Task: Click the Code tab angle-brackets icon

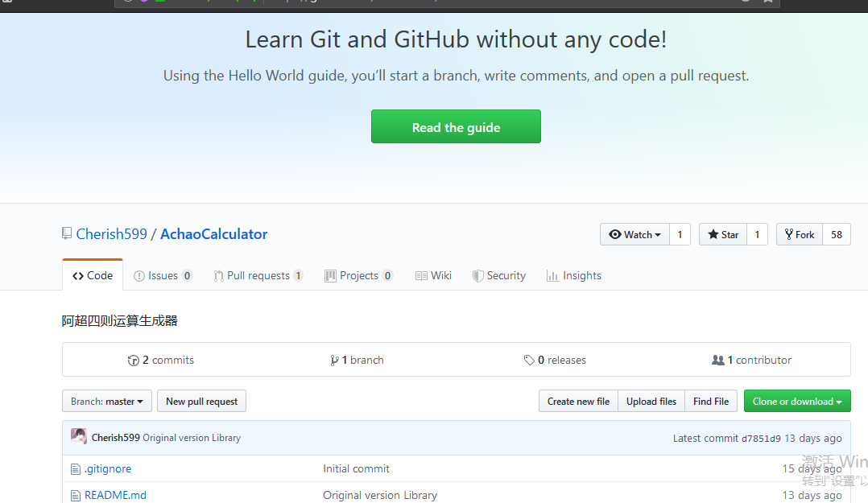Action: [x=78, y=275]
